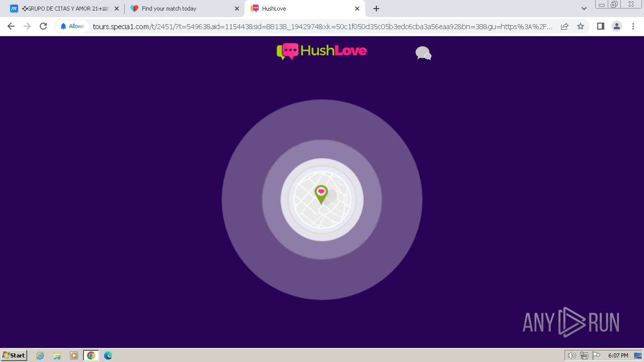Screen dimensions: 644x362
Task: Show desktop via tray corner button
Action: click(x=638, y=355)
